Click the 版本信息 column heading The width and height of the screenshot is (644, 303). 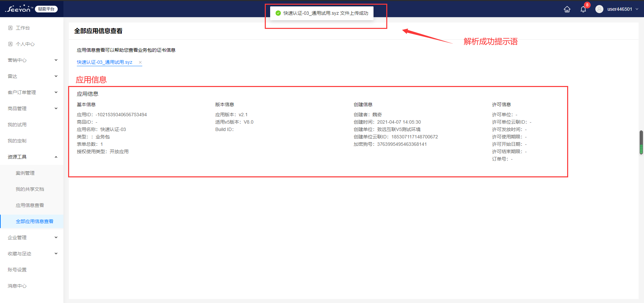coord(225,104)
